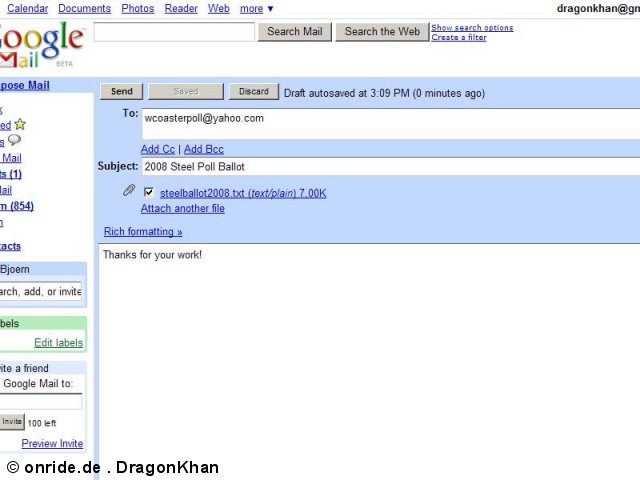This screenshot has width=640, height=480.
Task: Open the steelballot2008.txt attachment link
Action: 243,193
